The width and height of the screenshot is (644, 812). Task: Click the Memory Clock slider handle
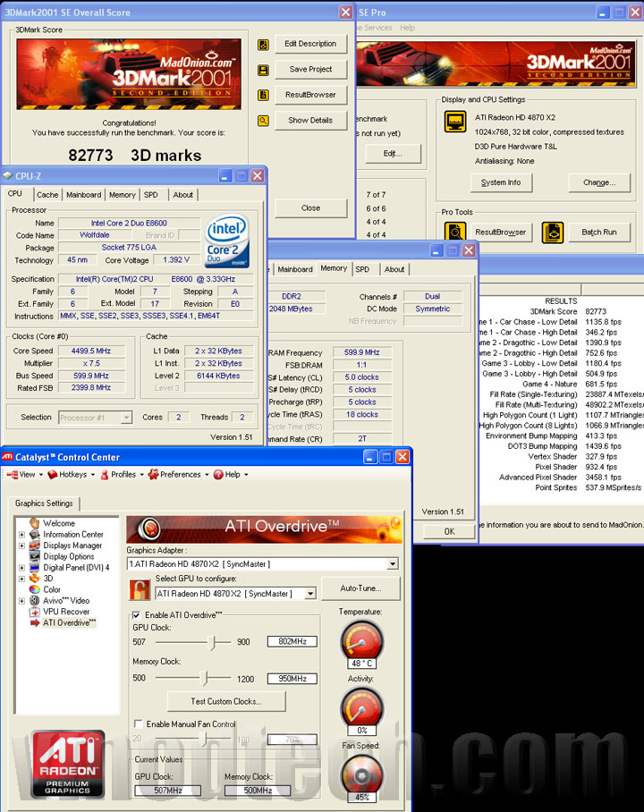[205, 678]
